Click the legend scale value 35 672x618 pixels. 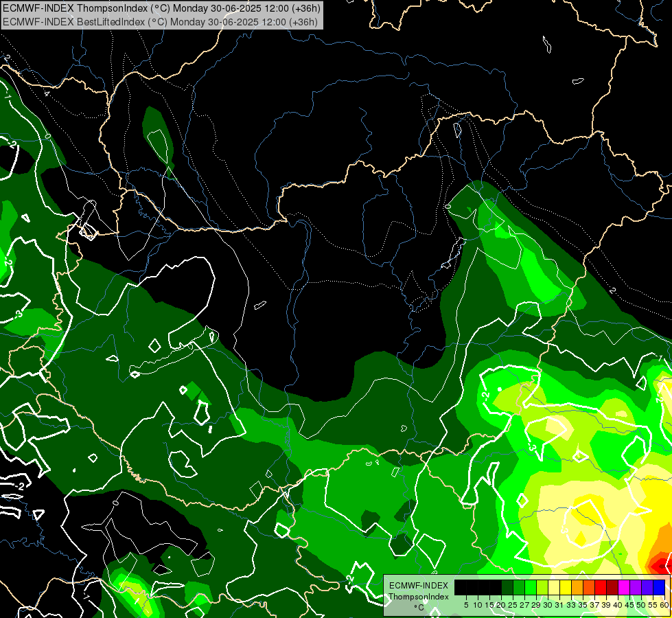(x=583, y=605)
